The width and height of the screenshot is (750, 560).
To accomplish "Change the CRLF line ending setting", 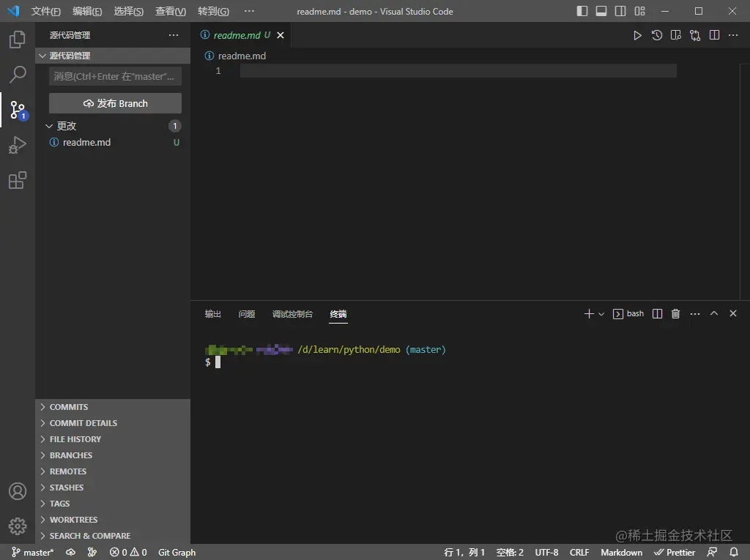I will point(579,553).
